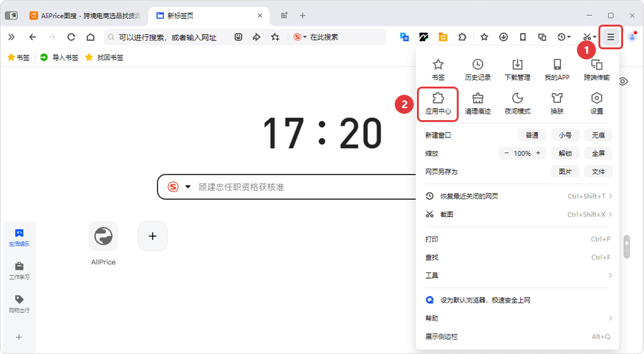
Task: Click the 跨端传输 icon
Action: coord(597,70)
